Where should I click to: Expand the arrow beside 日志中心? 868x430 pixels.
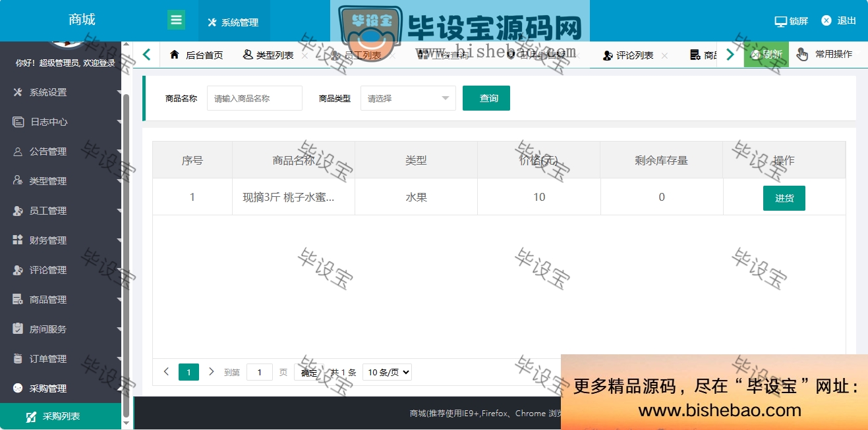point(119,122)
